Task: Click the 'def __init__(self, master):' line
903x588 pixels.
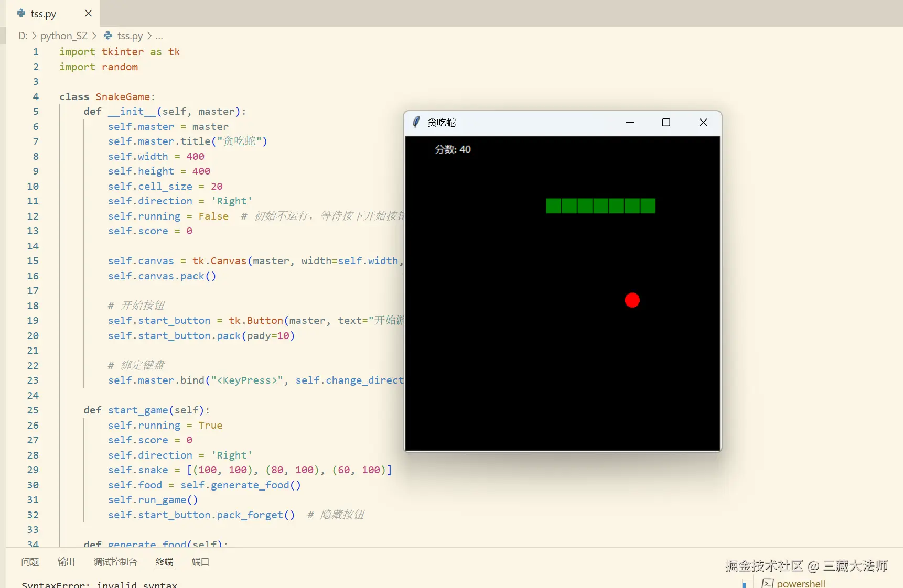Action: (165, 111)
